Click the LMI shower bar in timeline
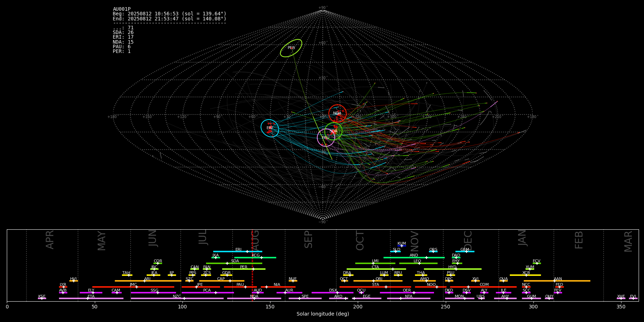 tap(375, 263)
